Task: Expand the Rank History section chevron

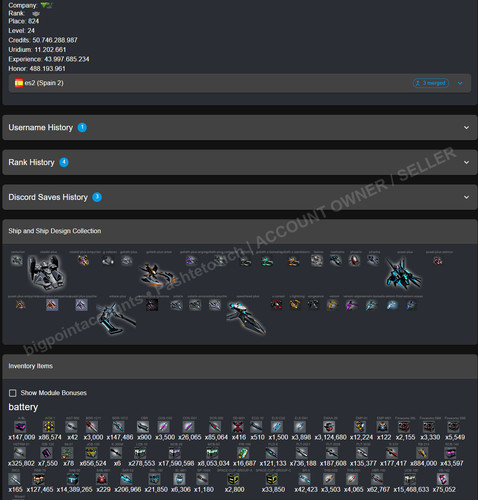Action: pos(466,162)
